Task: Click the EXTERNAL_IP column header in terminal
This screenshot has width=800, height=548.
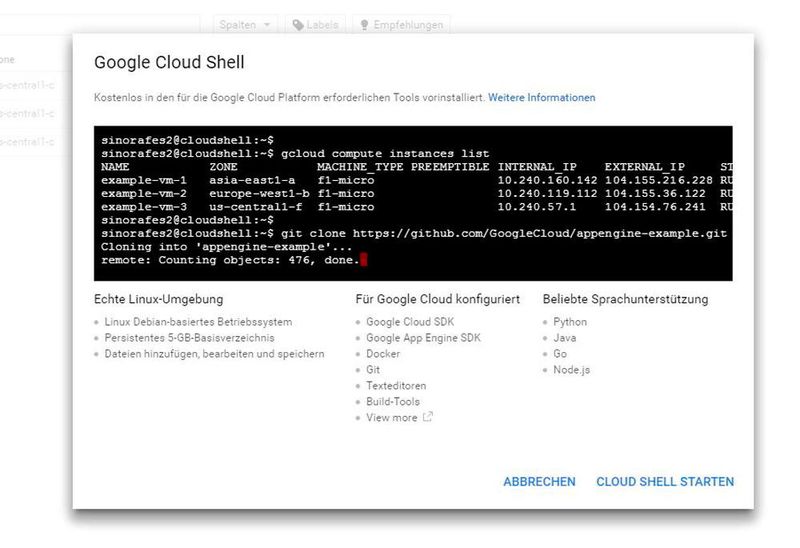Action: (645, 167)
